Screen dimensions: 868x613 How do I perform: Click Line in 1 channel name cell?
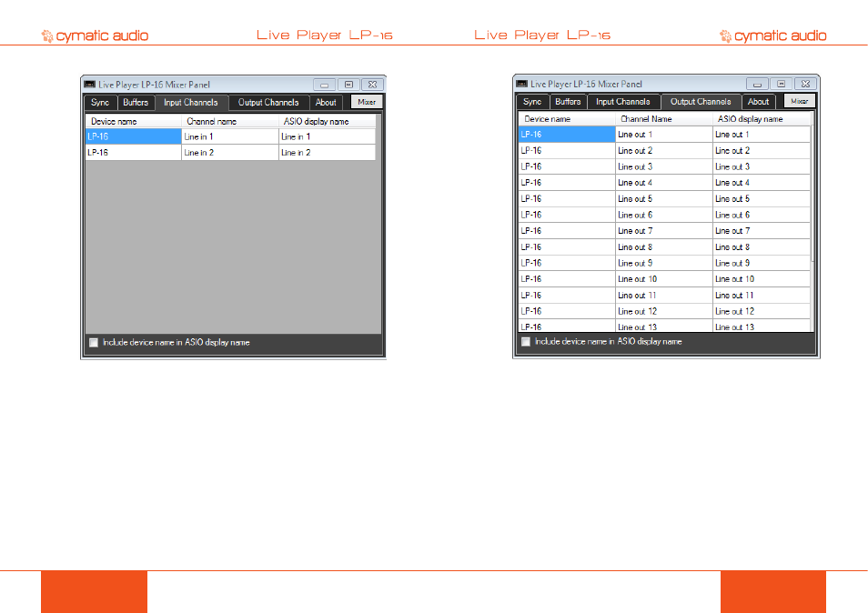(229, 136)
